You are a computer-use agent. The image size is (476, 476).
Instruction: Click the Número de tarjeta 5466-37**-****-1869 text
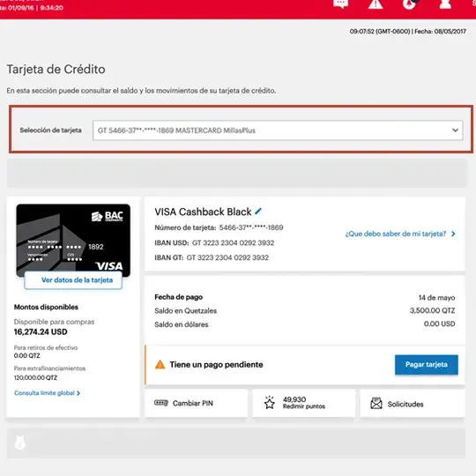219,227
